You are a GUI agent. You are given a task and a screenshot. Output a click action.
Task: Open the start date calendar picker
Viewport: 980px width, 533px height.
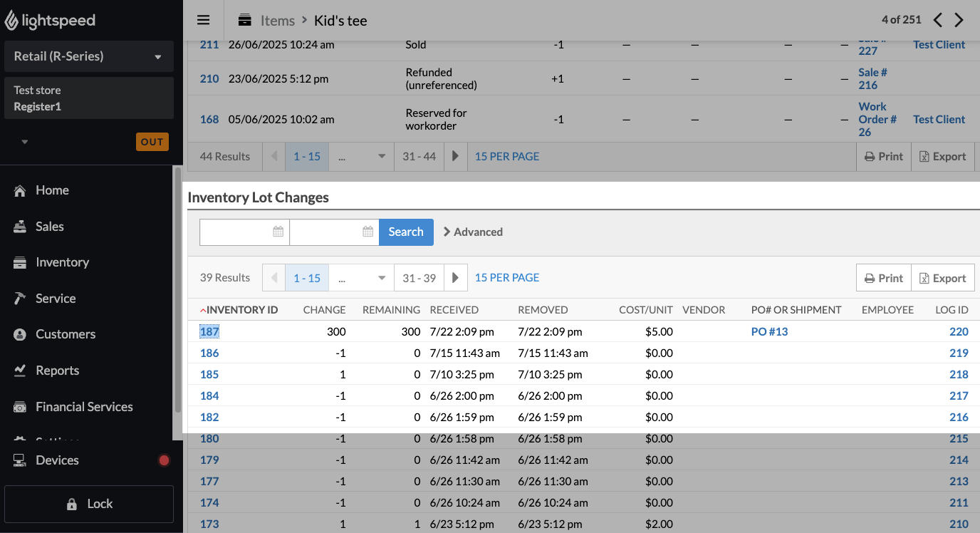278,232
